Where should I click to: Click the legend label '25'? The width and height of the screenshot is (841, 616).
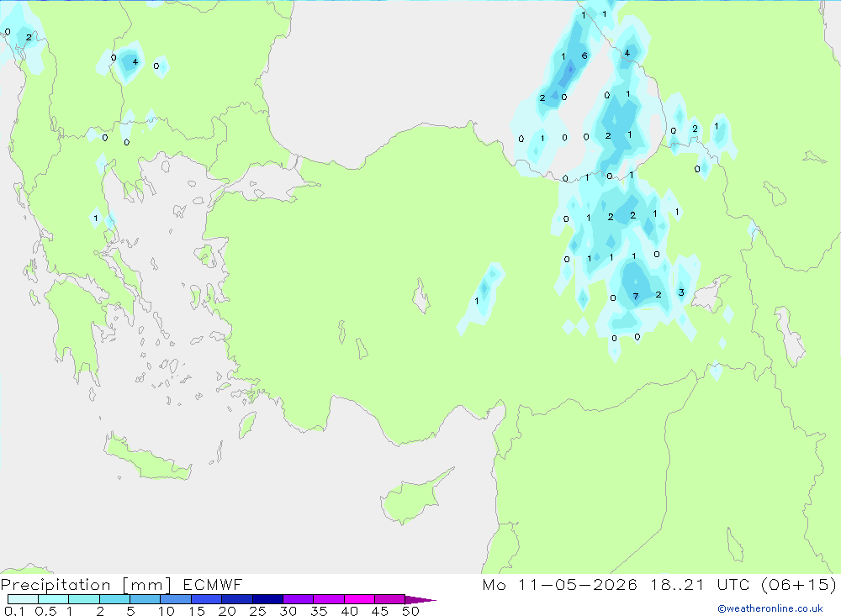[x=257, y=611]
